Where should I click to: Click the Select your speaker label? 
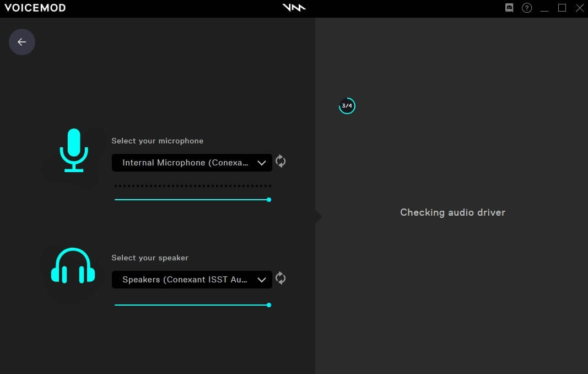tap(149, 258)
